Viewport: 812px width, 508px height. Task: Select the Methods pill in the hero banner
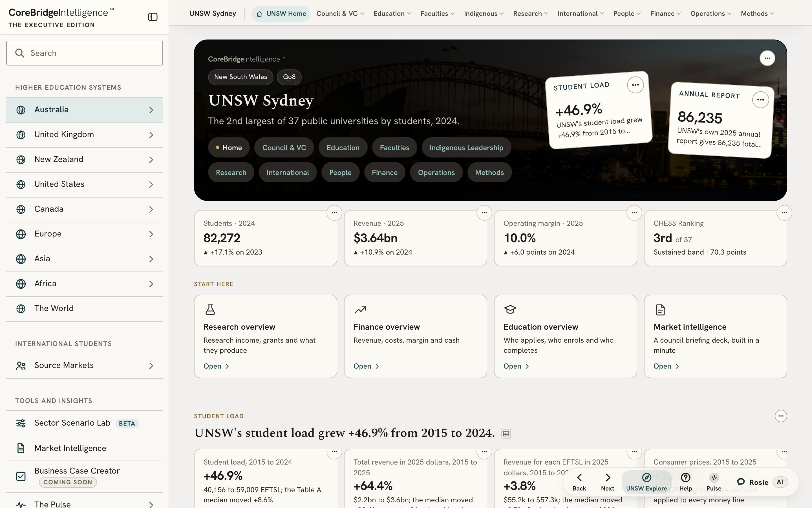[489, 172]
